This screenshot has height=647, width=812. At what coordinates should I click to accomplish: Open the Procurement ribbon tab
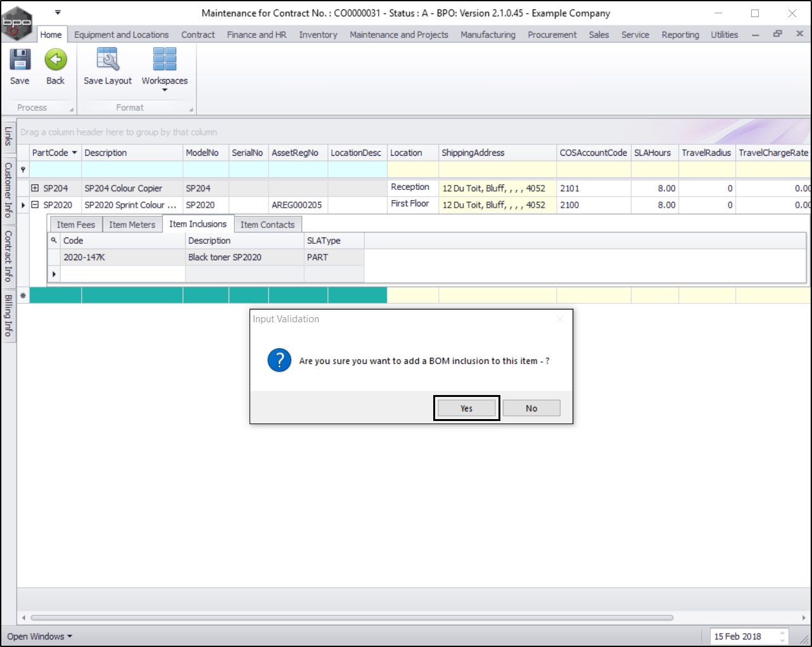pyautogui.click(x=552, y=35)
